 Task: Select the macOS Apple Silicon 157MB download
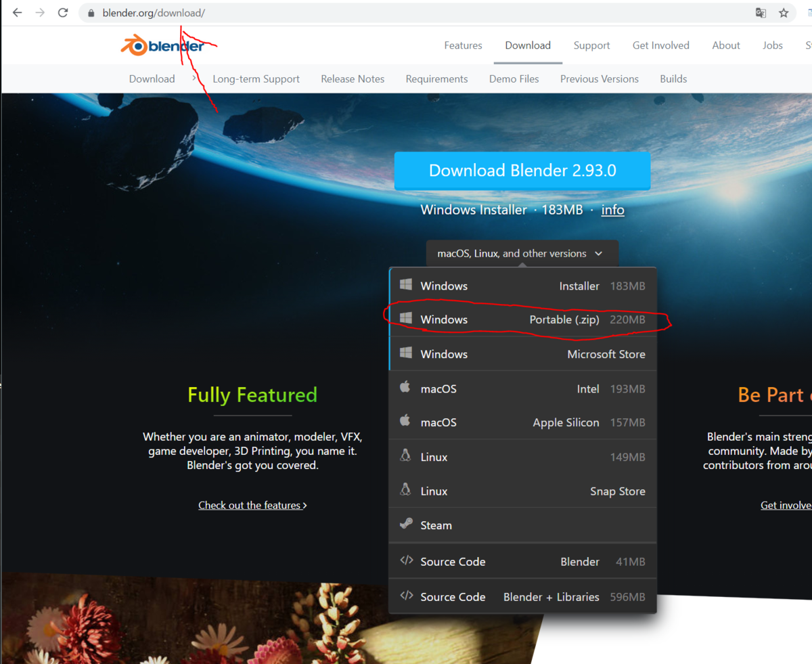[x=523, y=422]
